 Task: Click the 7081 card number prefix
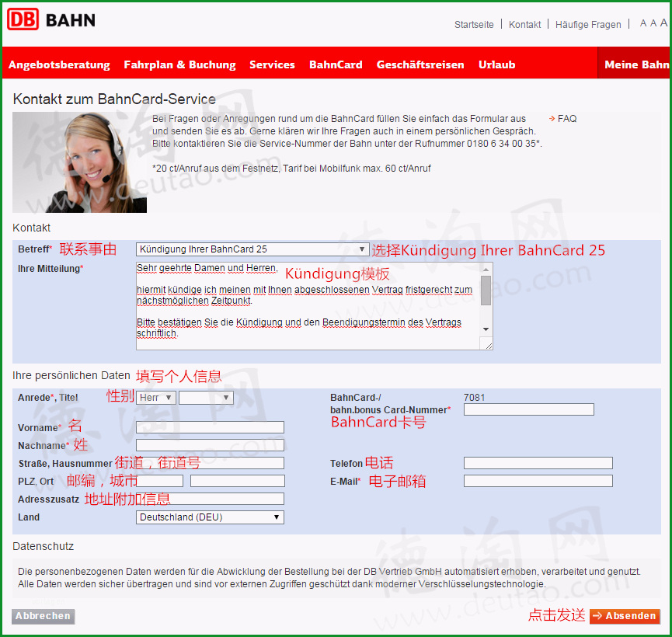474,398
